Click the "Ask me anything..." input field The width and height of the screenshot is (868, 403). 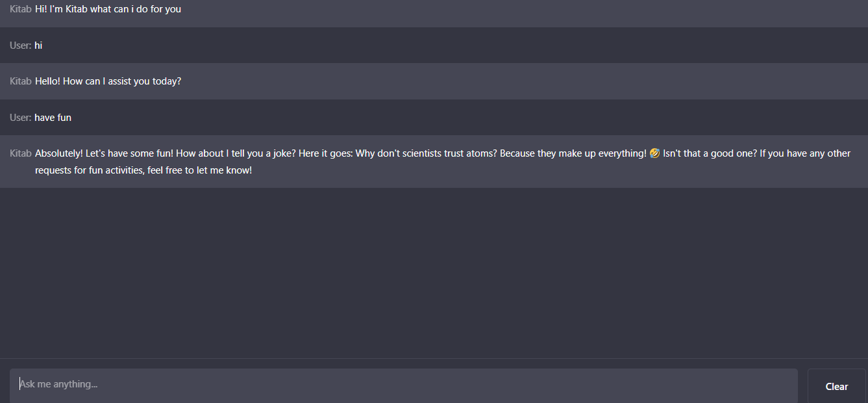(x=403, y=384)
